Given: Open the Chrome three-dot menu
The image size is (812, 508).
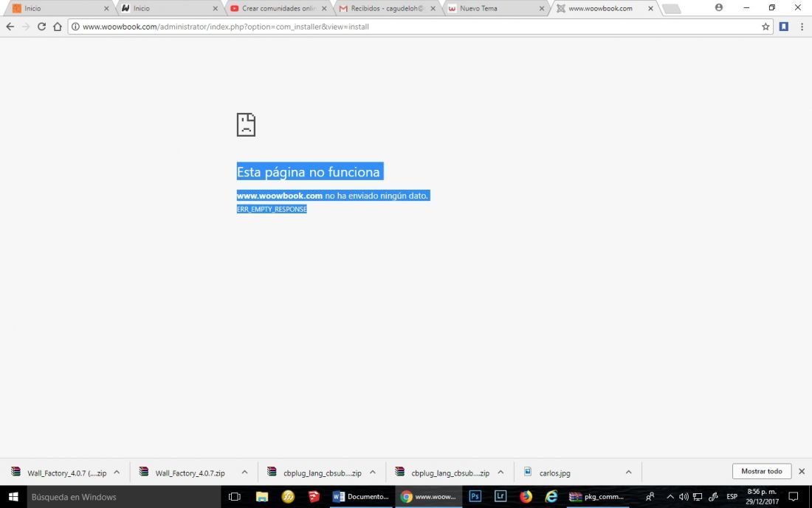Looking at the screenshot, I should coord(802,27).
